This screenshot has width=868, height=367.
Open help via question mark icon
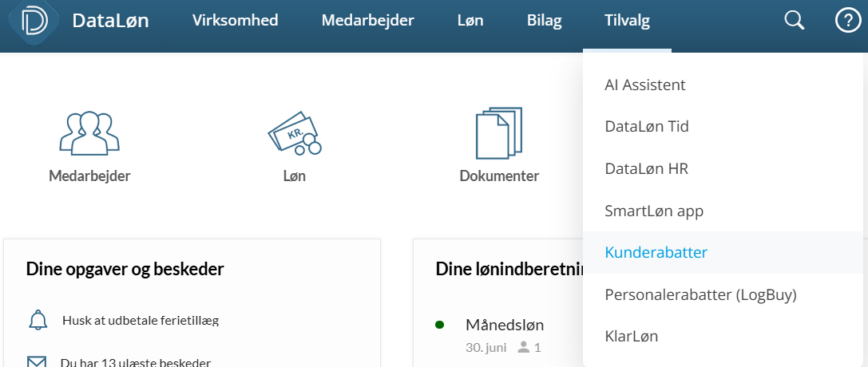pos(847,21)
